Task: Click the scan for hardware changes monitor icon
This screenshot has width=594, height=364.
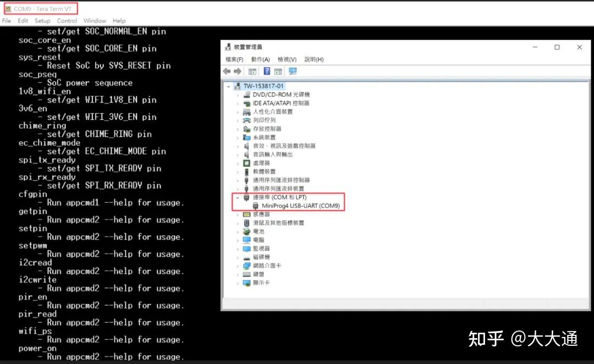Action: (x=293, y=71)
